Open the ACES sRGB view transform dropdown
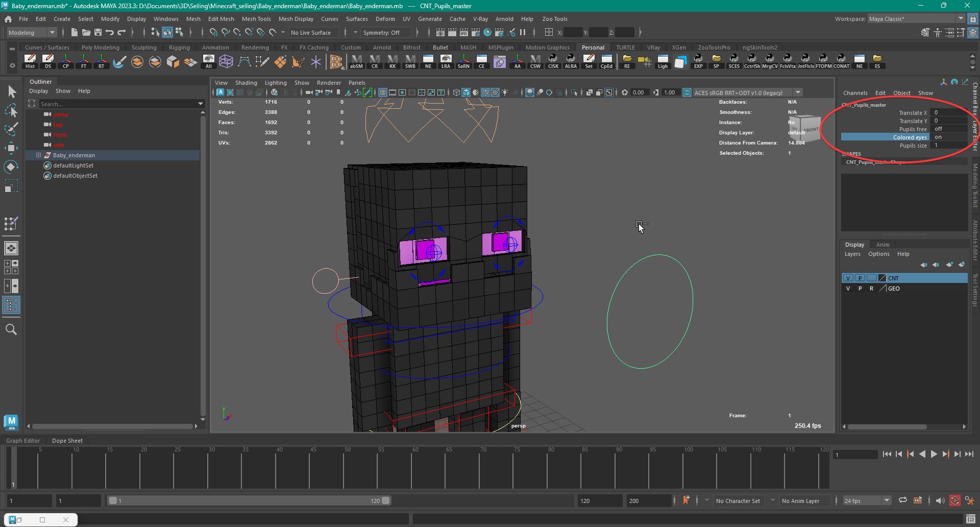Image resolution: width=980 pixels, height=527 pixels. (747, 92)
